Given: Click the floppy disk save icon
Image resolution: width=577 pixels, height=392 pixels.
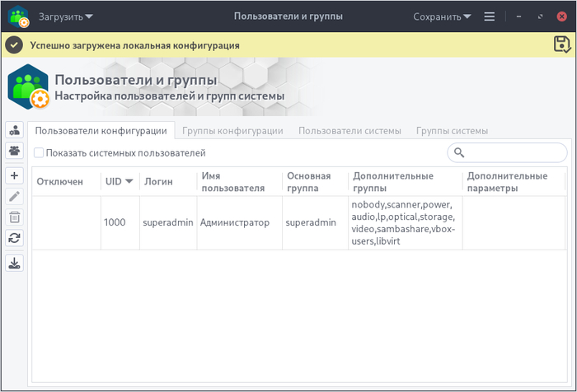Looking at the screenshot, I should [x=562, y=45].
